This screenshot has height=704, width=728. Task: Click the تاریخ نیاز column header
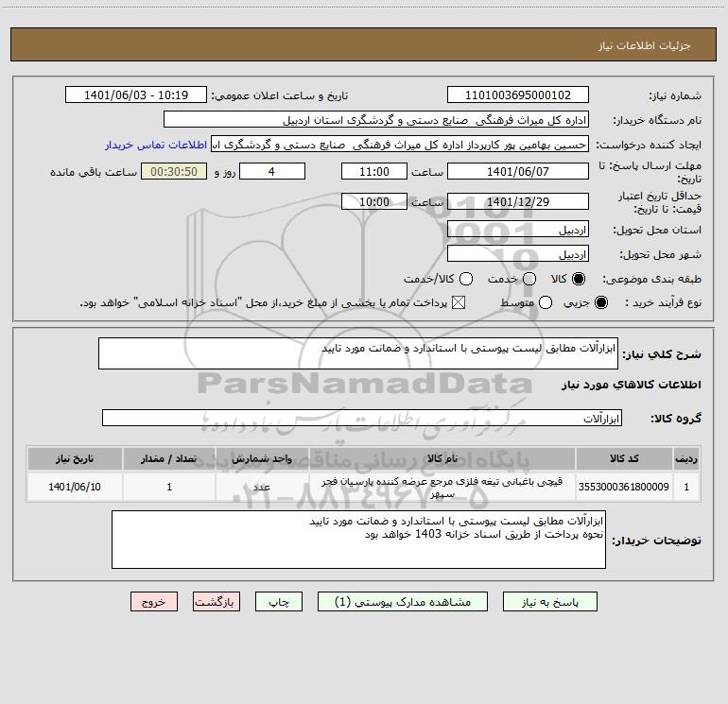pyautogui.click(x=75, y=458)
